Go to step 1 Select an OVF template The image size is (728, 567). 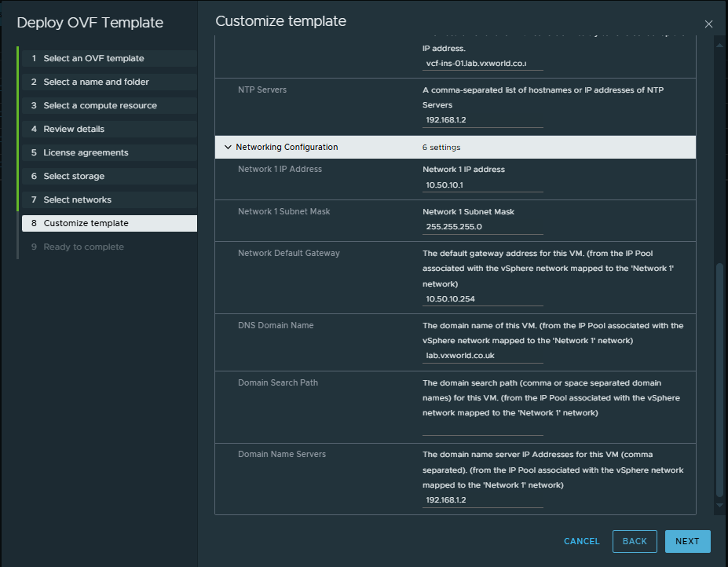click(93, 58)
